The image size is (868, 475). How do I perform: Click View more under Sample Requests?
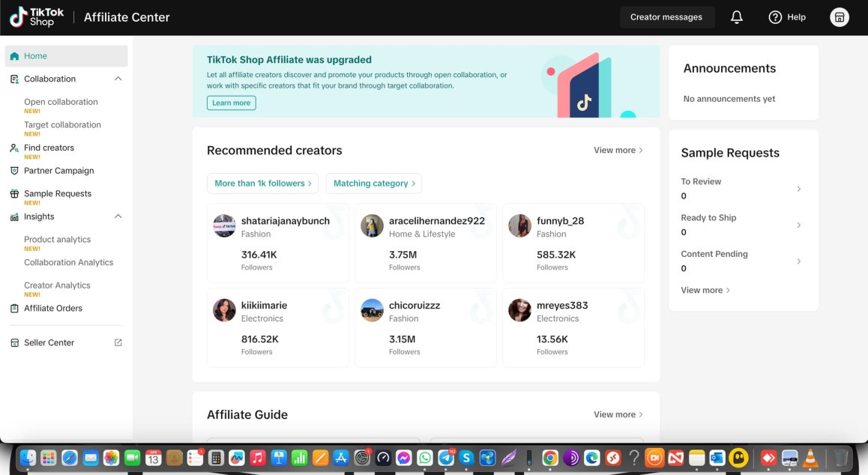pyautogui.click(x=705, y=290)
